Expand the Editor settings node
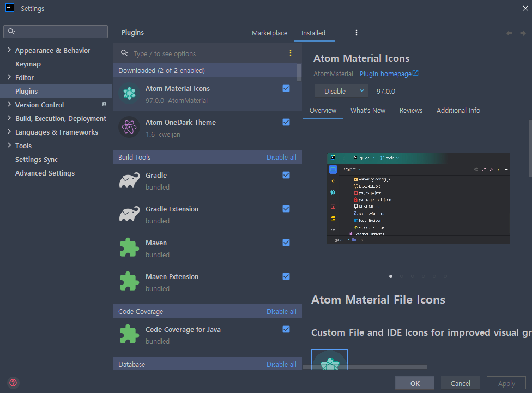The height and width of the screenshot is (393, 532). point(9,77)
